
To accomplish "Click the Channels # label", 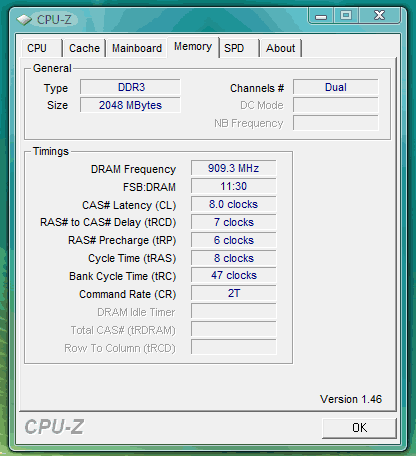I will 257,88.
